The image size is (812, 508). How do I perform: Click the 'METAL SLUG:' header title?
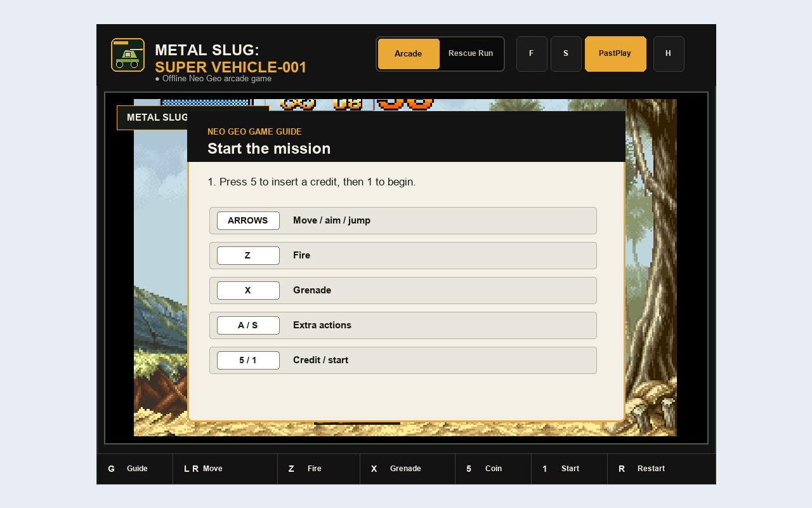tap(207, 50)
